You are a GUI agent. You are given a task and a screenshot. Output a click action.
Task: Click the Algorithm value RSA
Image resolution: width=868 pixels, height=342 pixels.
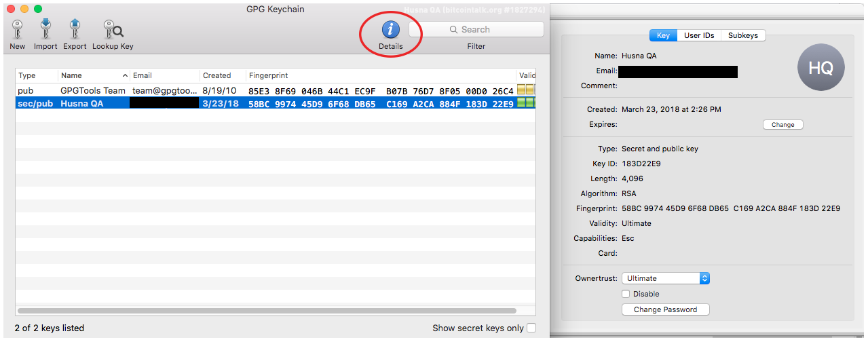(x=629, y=193)
